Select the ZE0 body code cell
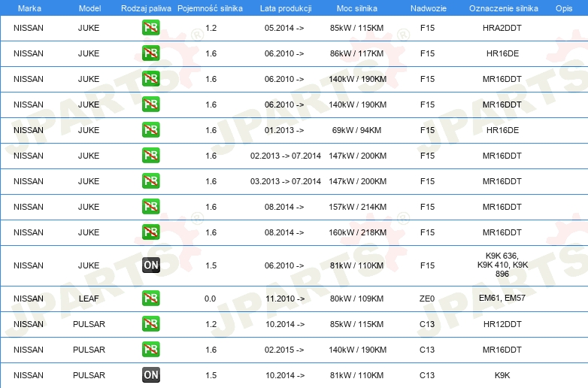588x388 pixels. point(427,299)
